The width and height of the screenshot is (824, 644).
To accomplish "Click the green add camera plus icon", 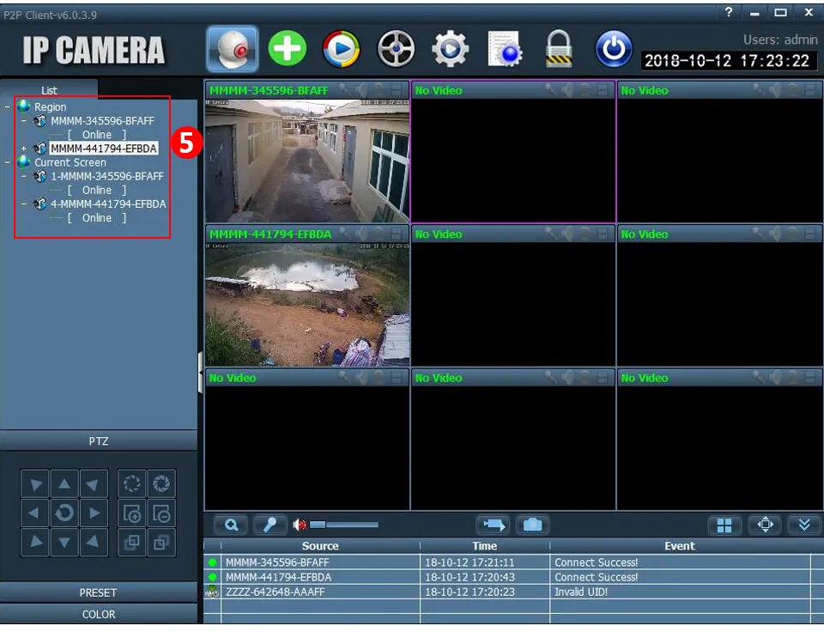I will click(288, 48).
